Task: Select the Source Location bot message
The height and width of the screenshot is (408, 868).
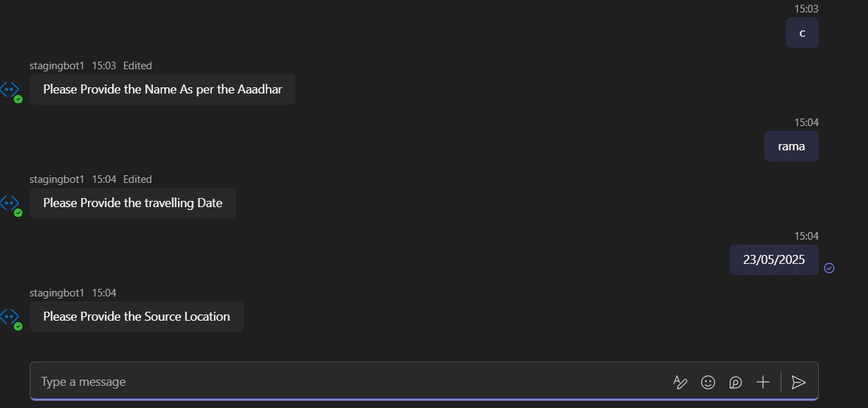Action: [x=136, y=317]
